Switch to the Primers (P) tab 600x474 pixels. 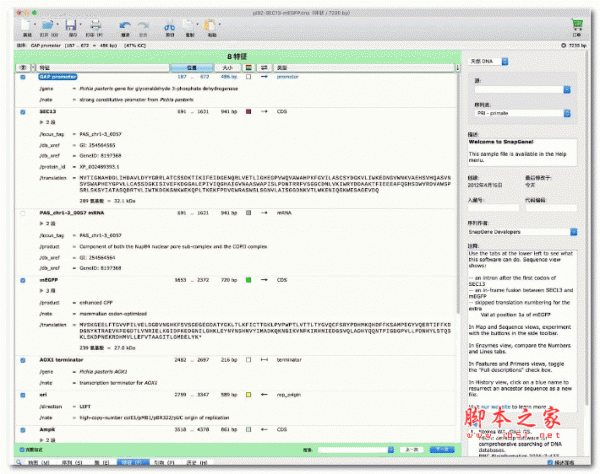tap(165, 463)
